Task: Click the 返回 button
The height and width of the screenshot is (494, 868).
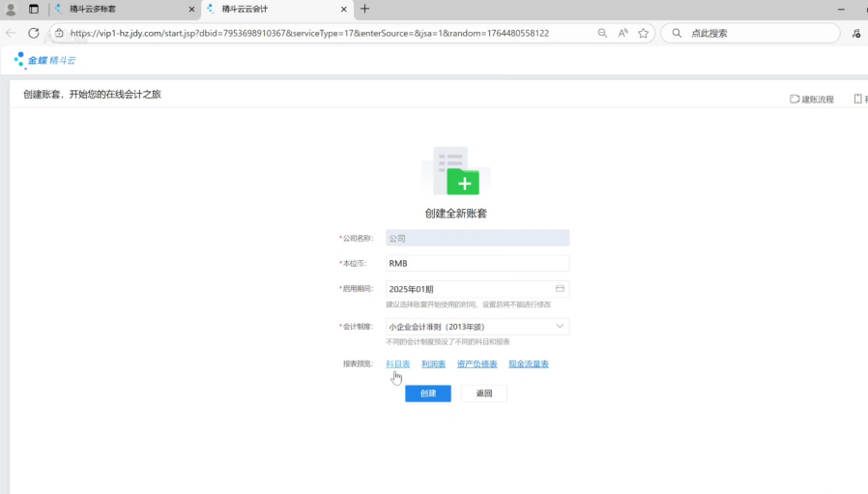Action: click(483, 393)
